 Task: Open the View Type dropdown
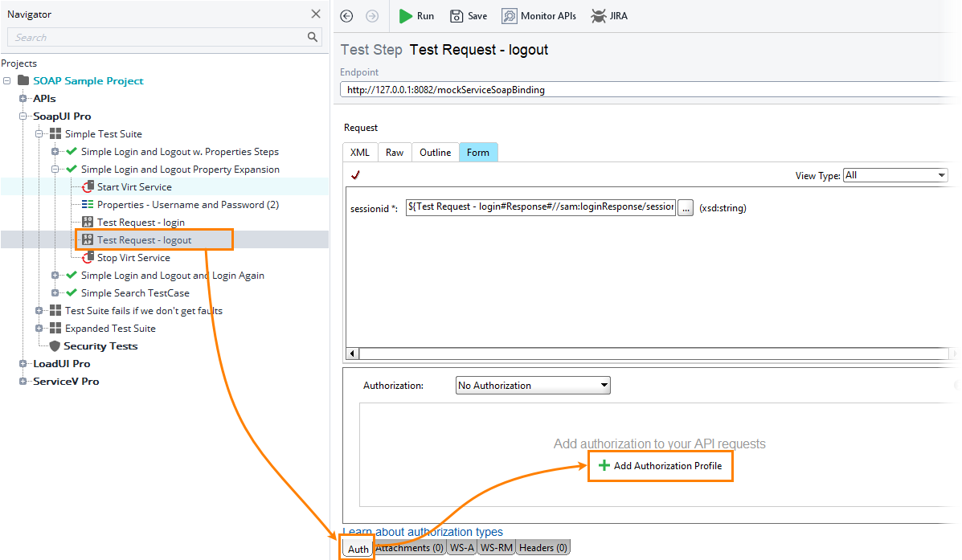click(895, 175)
